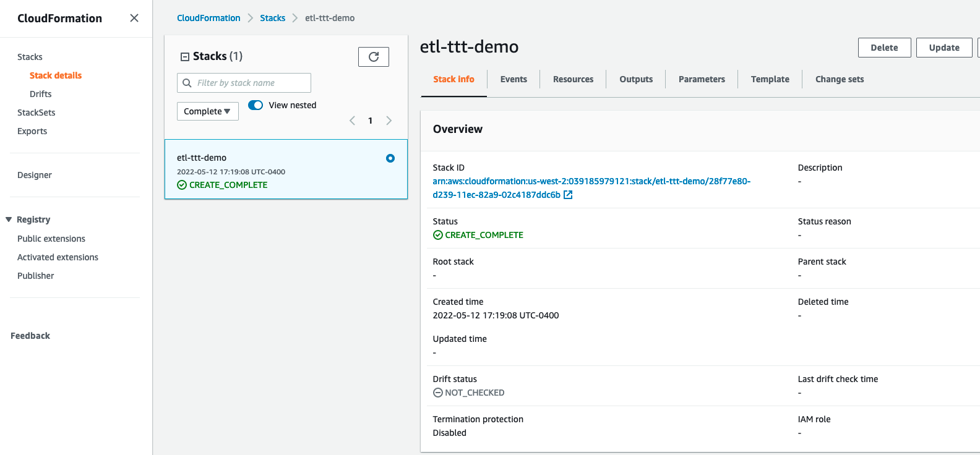Click the NOT_CHECKED drift status icon
Image resolution: width=980 pixels, height=455 pixels.
438,393
